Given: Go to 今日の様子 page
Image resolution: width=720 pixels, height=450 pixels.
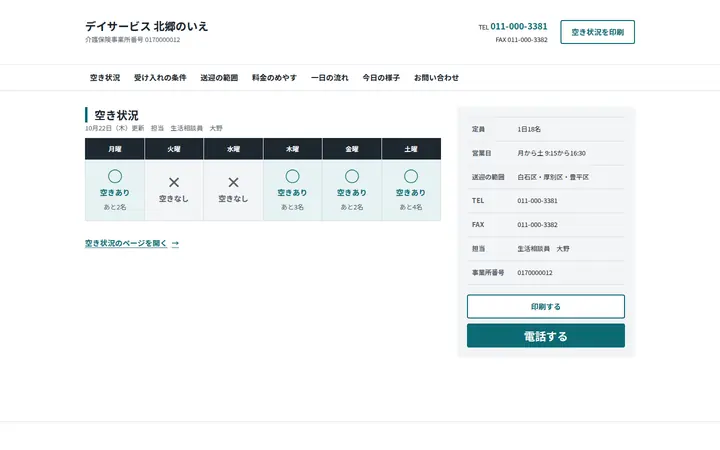Looking at the screenshot, I should (381, 78).
